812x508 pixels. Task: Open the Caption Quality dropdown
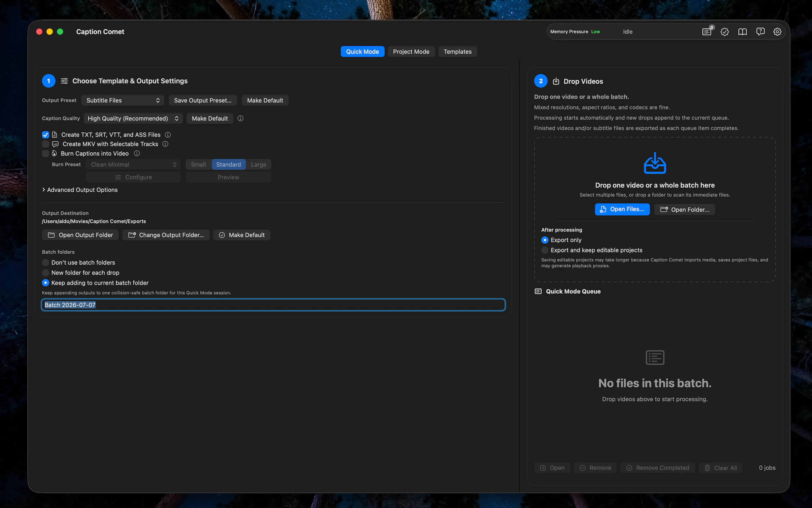point(133,118)
